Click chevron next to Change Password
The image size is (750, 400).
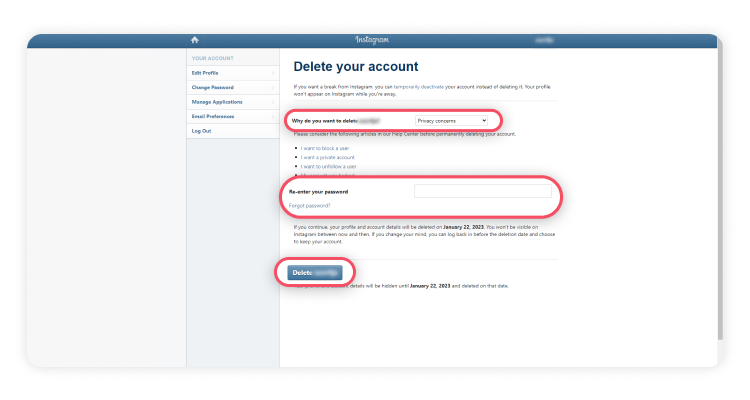[273, 88]
